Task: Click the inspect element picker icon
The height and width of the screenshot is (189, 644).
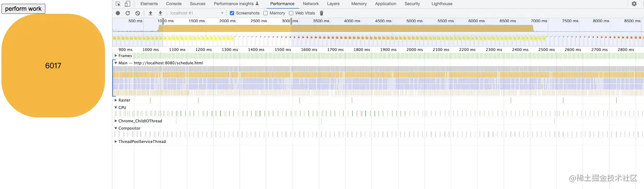Action: (118, 4)
